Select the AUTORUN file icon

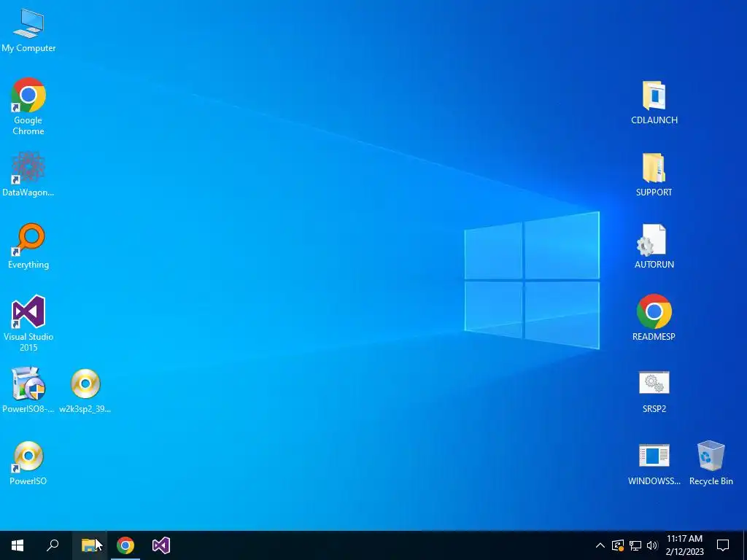click(654, 246)
